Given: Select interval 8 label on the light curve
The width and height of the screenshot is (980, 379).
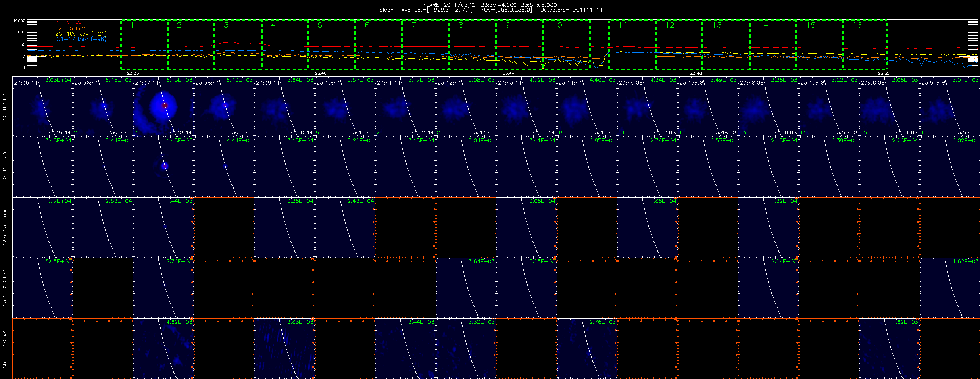Looking at the screenshot, I should [x=461, y=25].
